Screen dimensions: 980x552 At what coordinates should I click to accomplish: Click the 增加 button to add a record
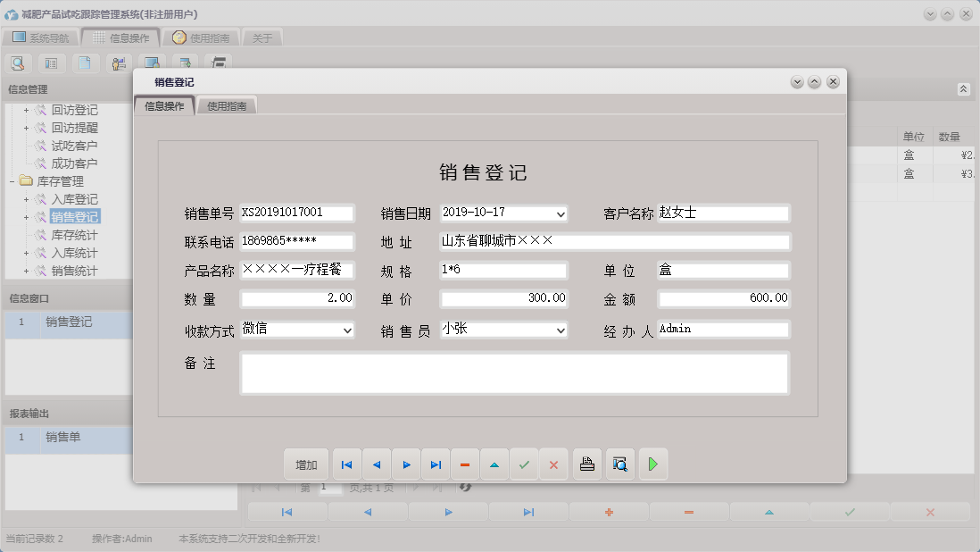click(306, 464)
